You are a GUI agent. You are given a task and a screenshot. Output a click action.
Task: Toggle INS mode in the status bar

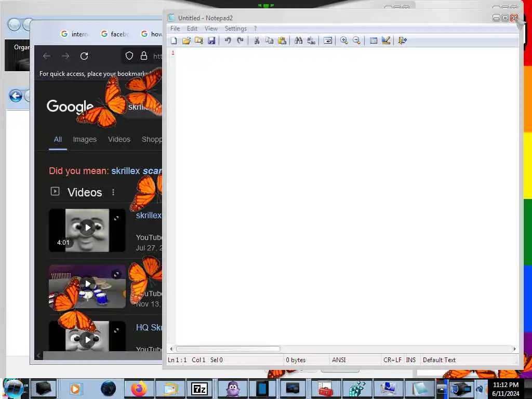click(411, 360)
